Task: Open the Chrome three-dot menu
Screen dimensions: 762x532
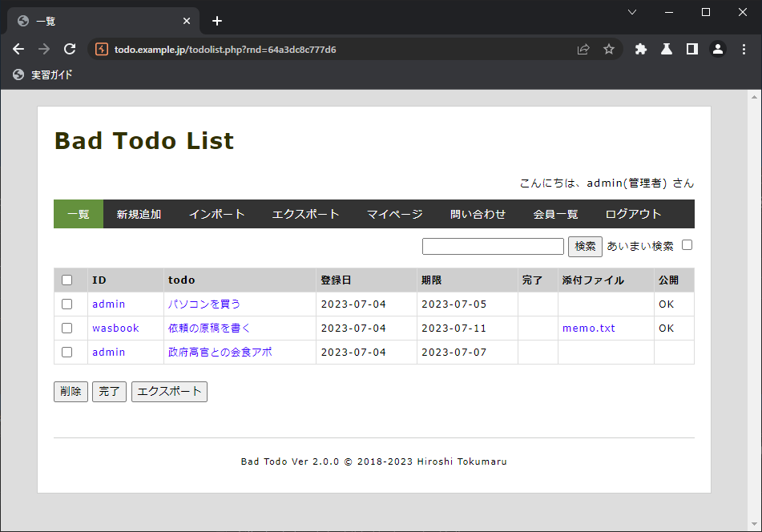Action: [x=744, y=49]
